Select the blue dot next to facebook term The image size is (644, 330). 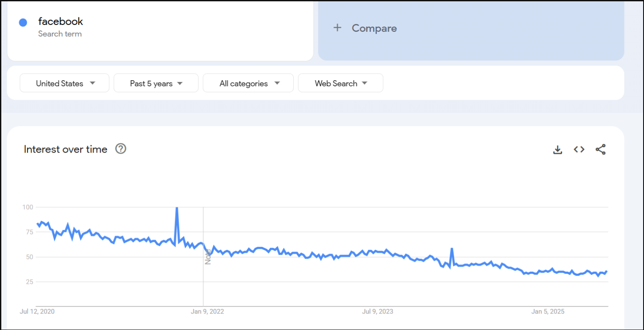point(23,22)
